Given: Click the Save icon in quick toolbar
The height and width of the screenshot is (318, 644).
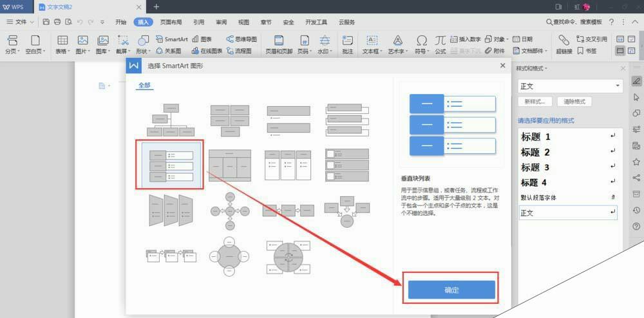Looking at the screenshot, I should click(46, 22).
